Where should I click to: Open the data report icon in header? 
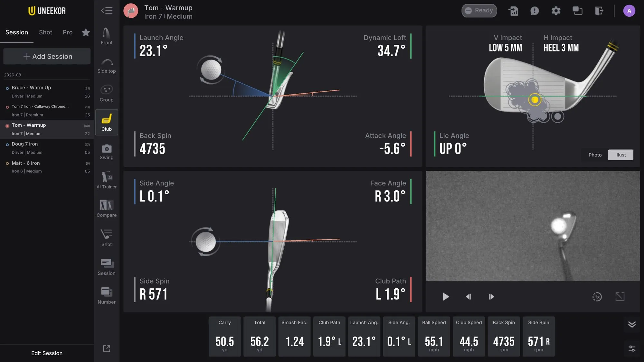pos(513,11)
